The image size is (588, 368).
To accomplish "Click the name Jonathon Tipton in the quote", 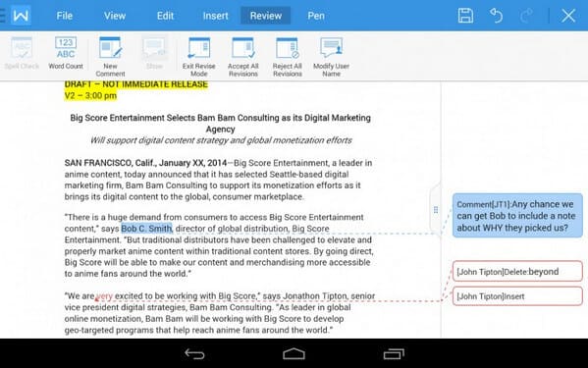I will coord(315,296).
